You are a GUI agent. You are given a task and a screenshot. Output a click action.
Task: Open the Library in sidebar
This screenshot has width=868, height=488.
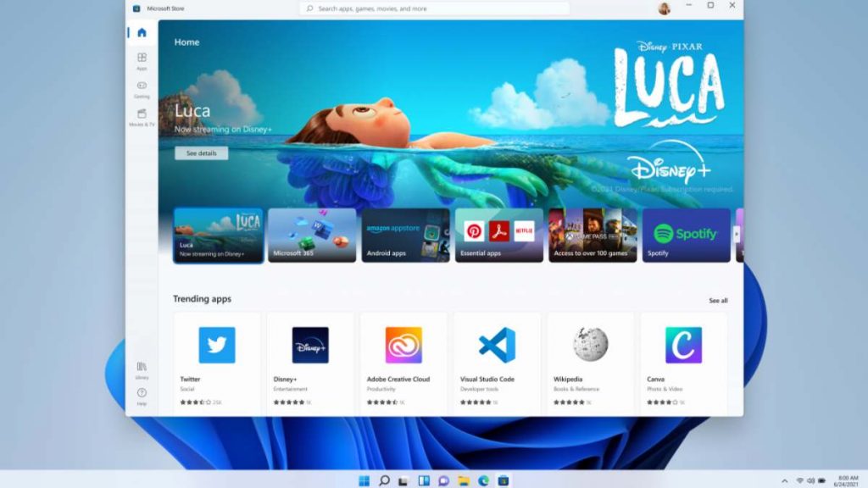pyautogui.click(x=142, y=370)
